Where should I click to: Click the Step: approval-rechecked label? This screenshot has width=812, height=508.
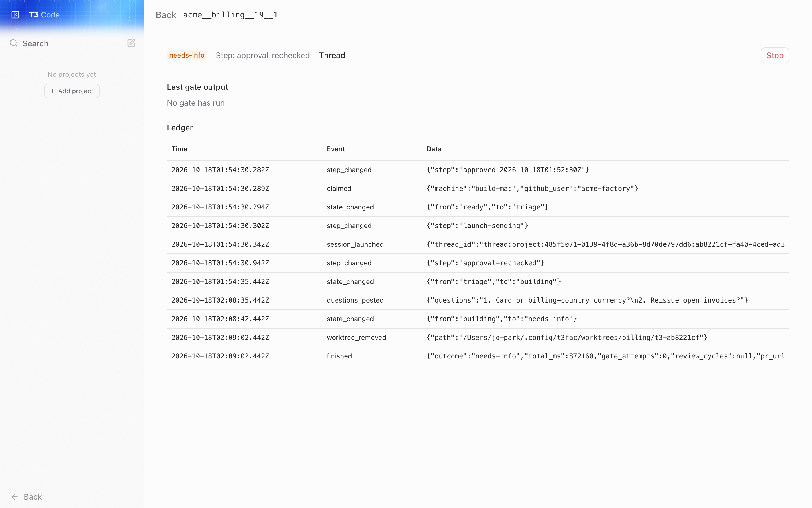(263, 55)
